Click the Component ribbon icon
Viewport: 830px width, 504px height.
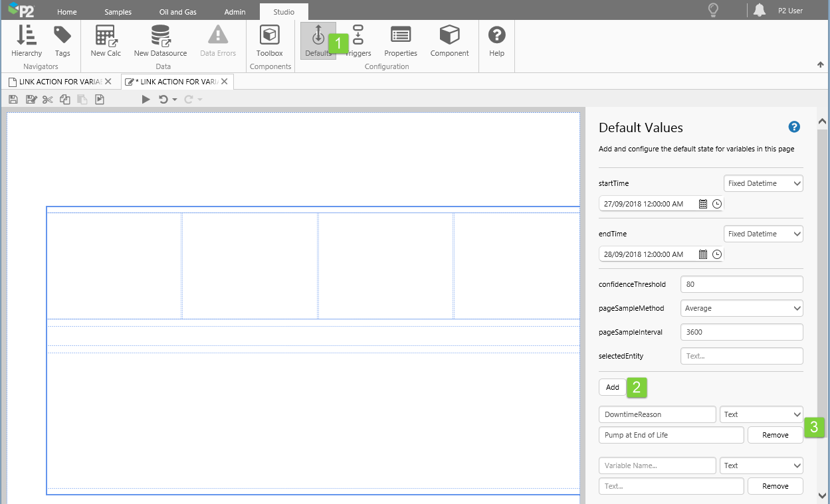[449, 41]
